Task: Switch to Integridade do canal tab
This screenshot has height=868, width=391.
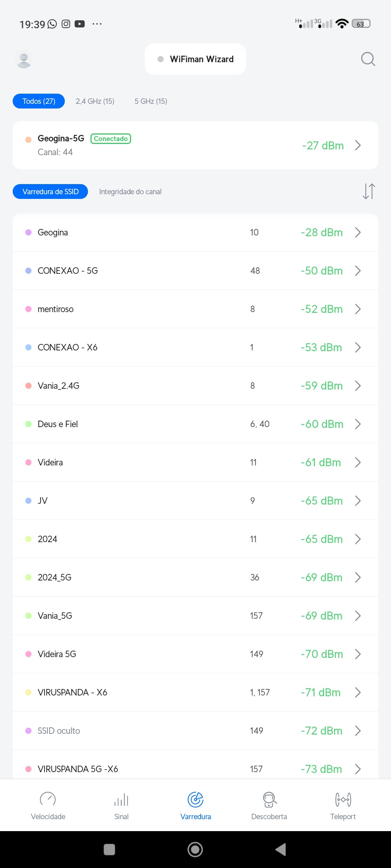Action: tap(130, 192)
